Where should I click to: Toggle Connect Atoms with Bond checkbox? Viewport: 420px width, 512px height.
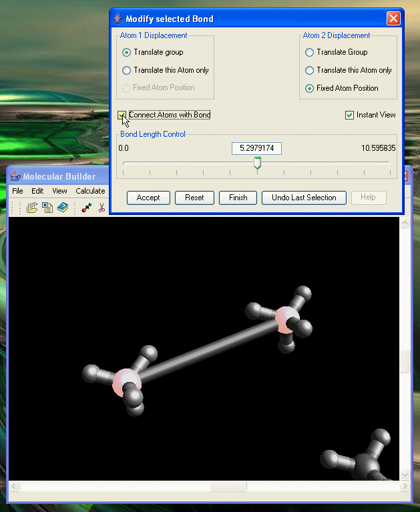(x=122, y=115)
